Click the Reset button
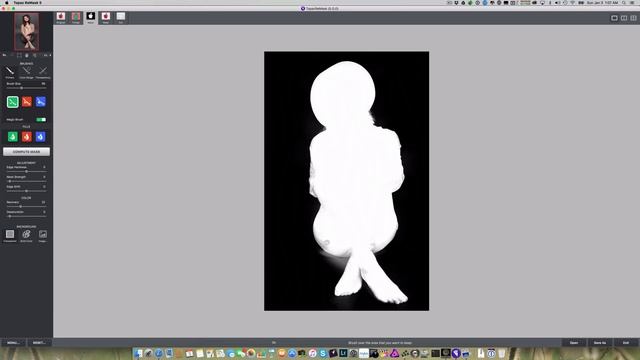 point(39,343)
